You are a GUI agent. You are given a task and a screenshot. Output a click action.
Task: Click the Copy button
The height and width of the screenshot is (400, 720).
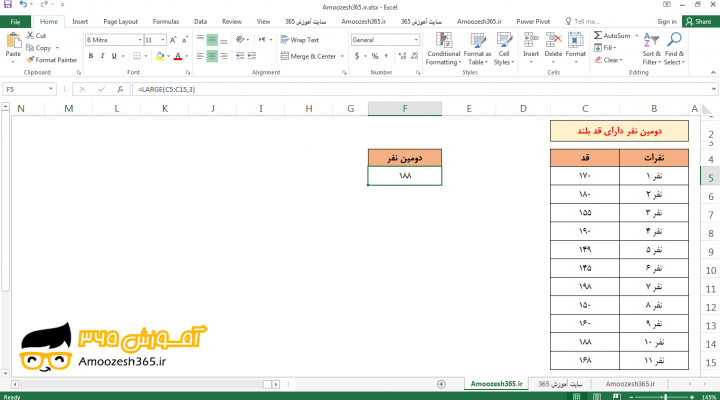[39, 48]
